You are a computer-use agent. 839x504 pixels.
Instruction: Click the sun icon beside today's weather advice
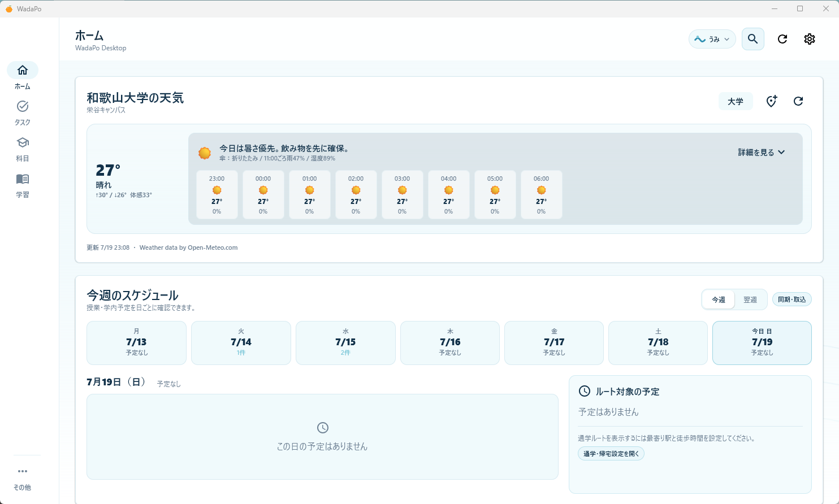click(205, 153)
